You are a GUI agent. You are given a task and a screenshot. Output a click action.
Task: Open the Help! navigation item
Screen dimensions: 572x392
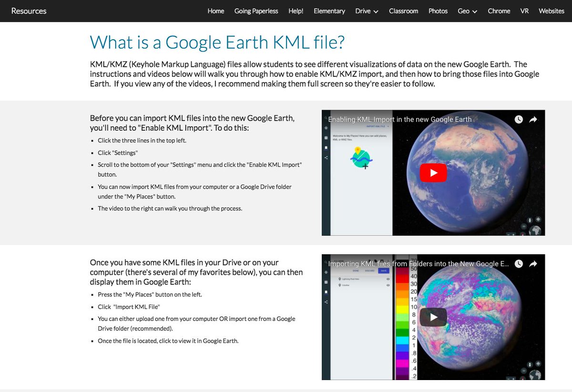296,11
